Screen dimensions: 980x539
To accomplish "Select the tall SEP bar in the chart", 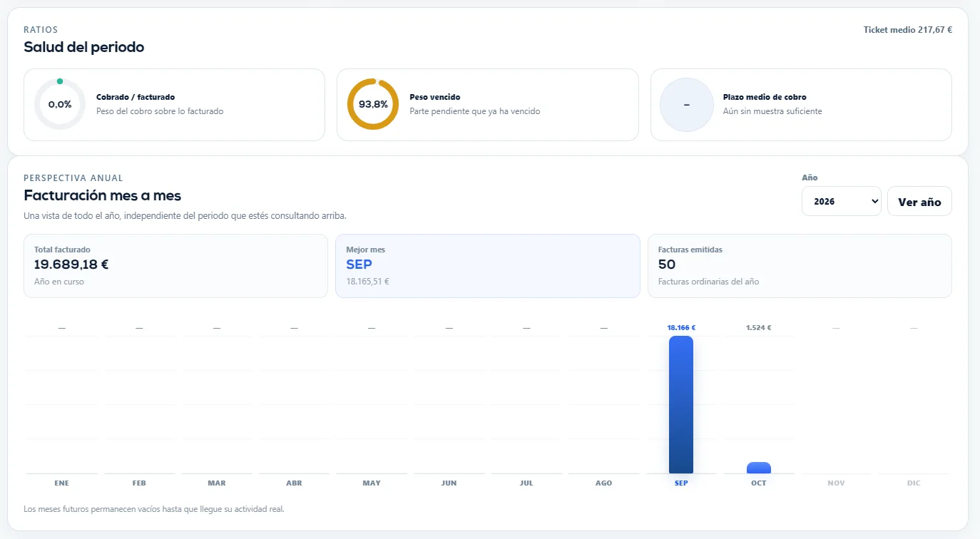I will (681, 404).
